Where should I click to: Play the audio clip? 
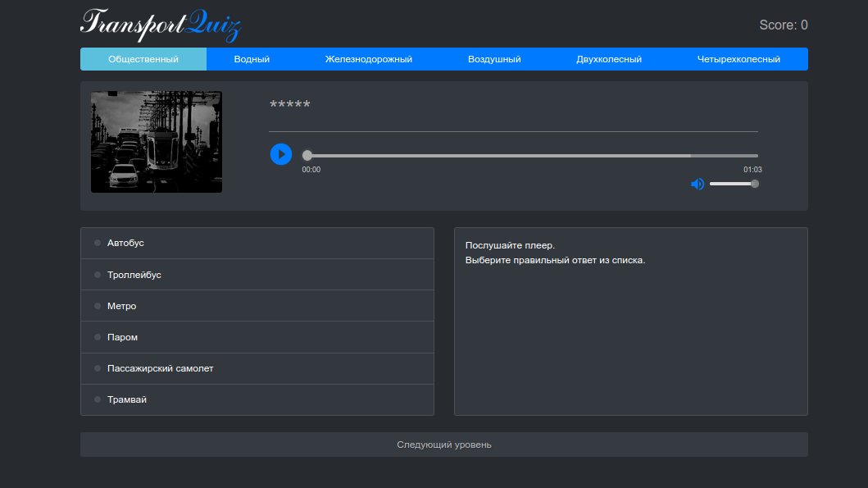pos(280,154)
